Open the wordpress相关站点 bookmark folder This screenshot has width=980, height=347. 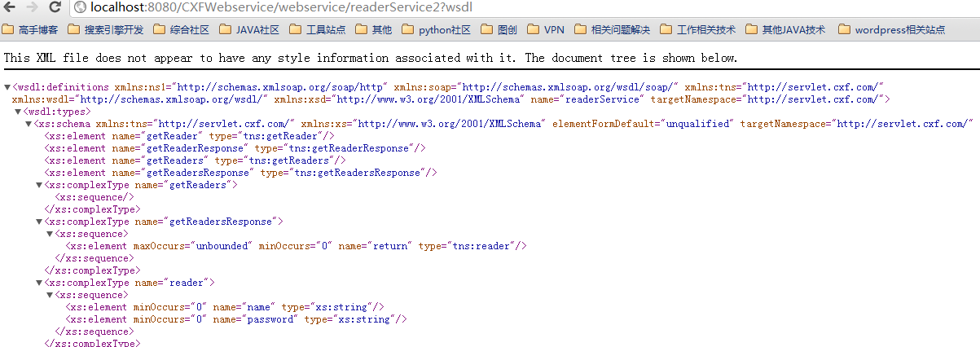pyautogui.click(x=891, y=30)
